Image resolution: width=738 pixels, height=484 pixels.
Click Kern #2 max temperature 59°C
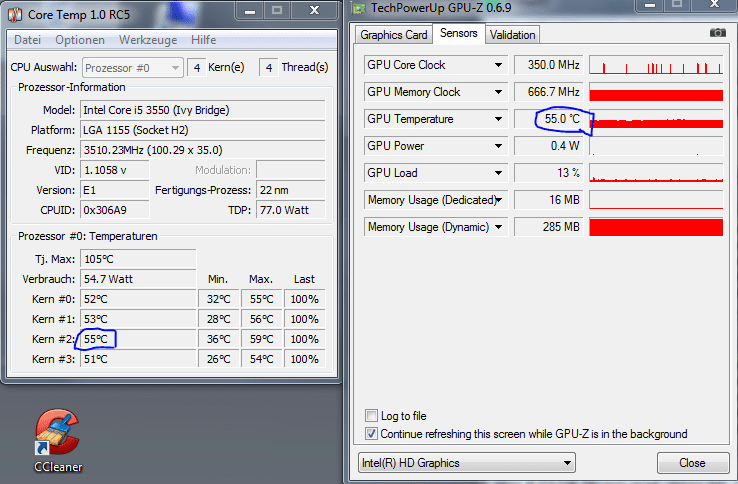tap(261, 339)
